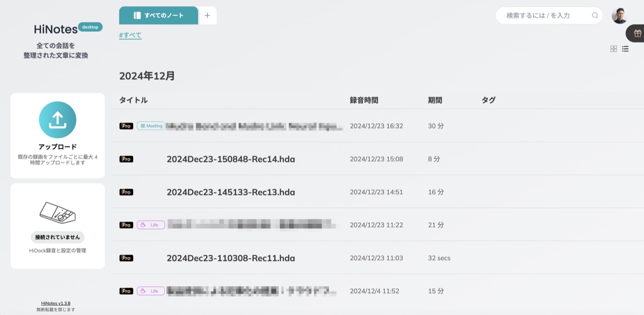644x315 pixels.
Task: Click the Pro badge on Rec14 row
Action: (x=126, y=159)
